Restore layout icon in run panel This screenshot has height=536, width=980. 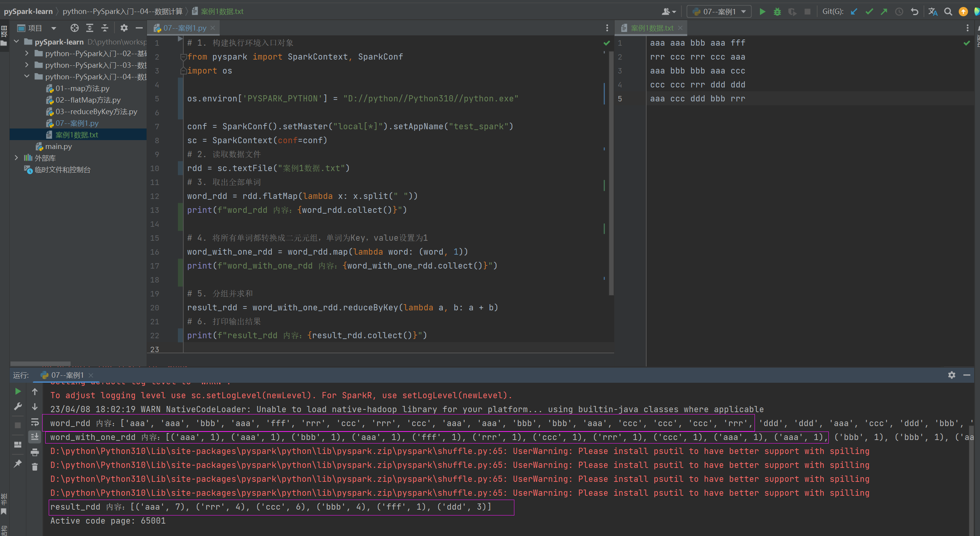coord(18,444)
